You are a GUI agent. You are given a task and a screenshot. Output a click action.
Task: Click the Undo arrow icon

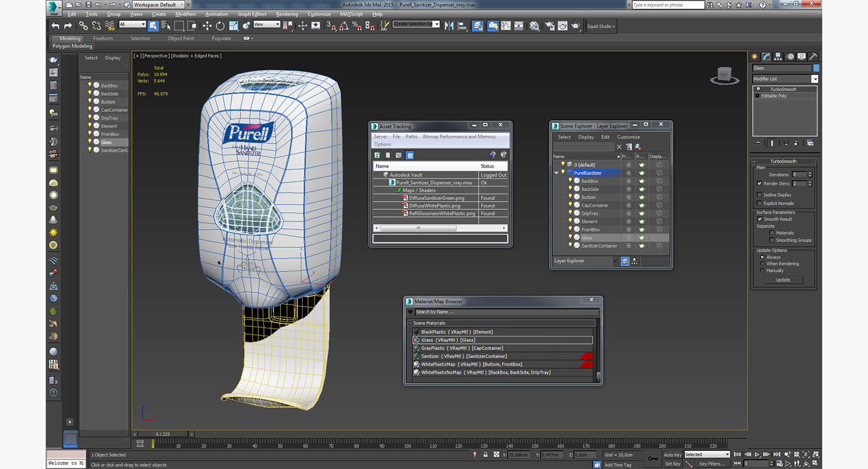tap(55, 26)
